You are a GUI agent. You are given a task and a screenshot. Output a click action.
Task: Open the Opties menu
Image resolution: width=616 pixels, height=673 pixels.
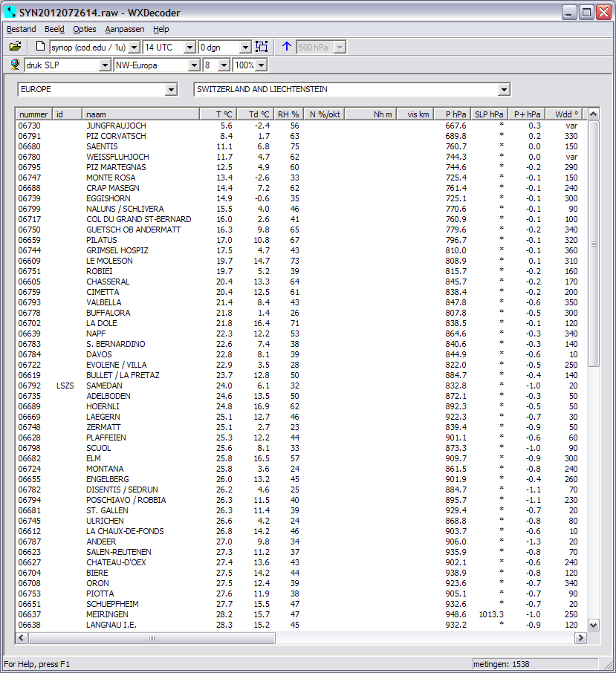85,29
